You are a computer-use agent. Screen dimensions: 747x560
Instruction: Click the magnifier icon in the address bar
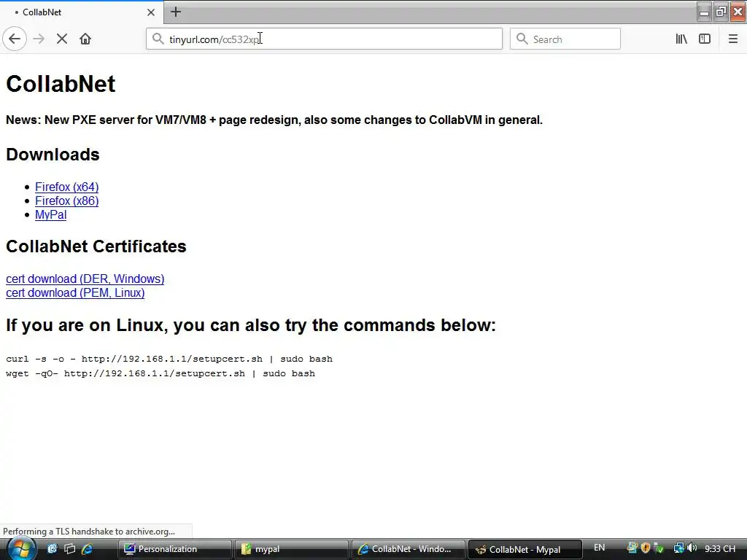coord(158,39)
